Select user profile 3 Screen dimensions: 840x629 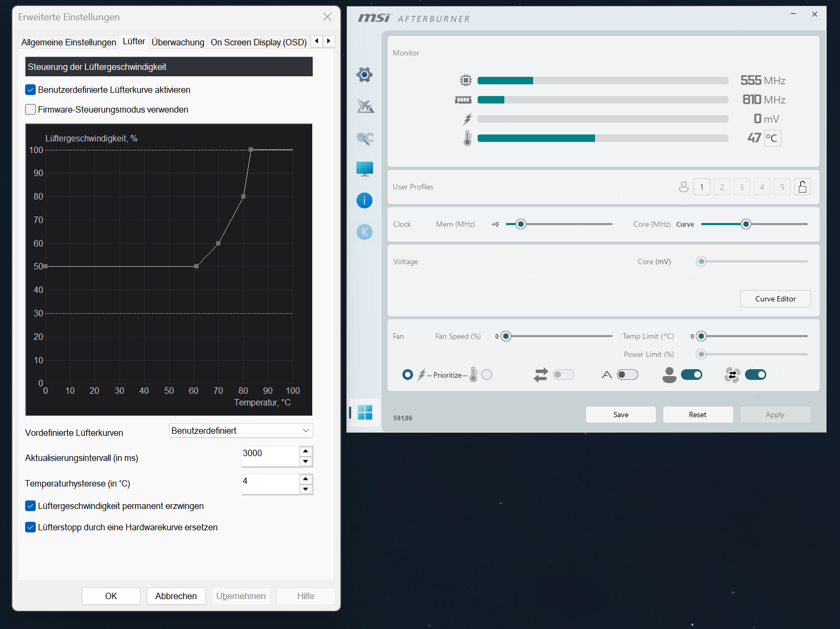pyautogui.click(x=742, y=187)
